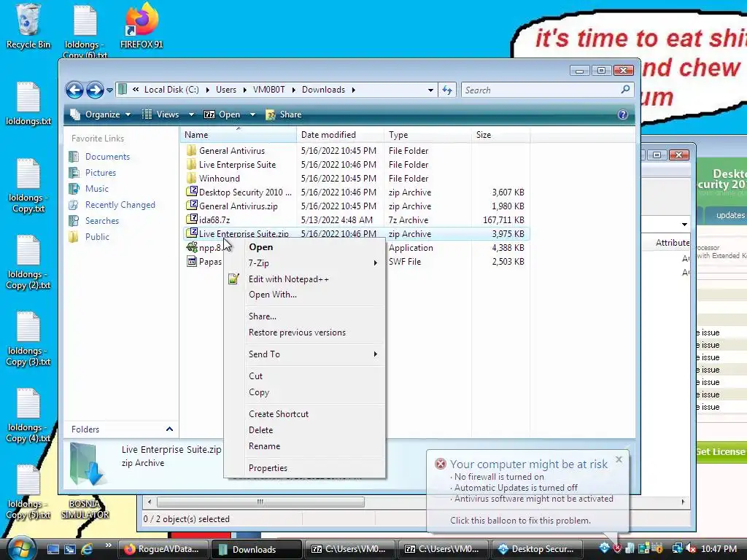Viewport: 747px width, 560px height.
Task: Select the Papas SWF file icon
Action: tap(192, 261)
